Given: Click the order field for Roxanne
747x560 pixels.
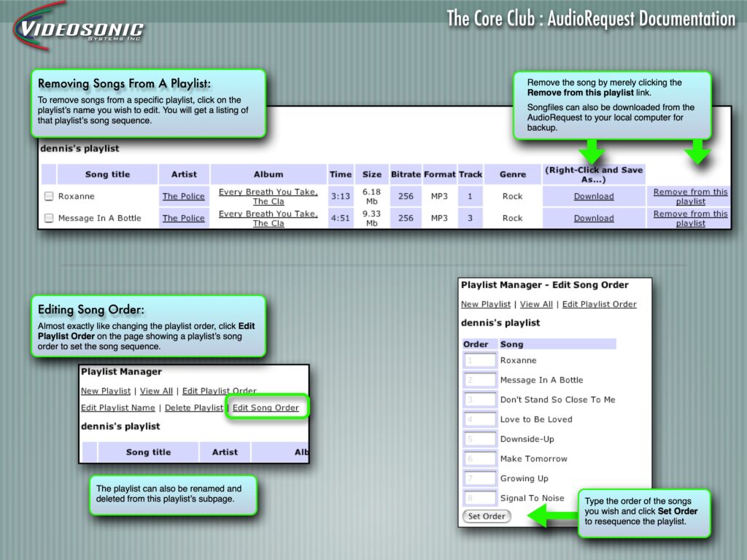Looking at the screenshot, I should 479,360.
